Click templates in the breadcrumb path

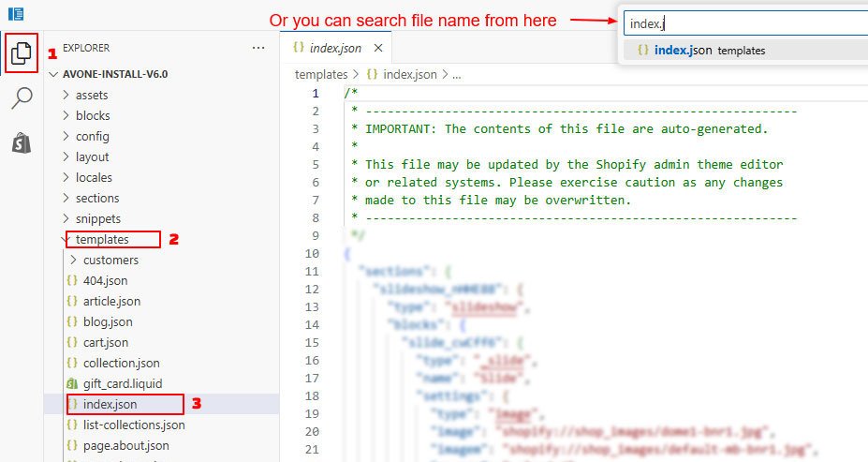pyautogui.click(x=320, y=74)
